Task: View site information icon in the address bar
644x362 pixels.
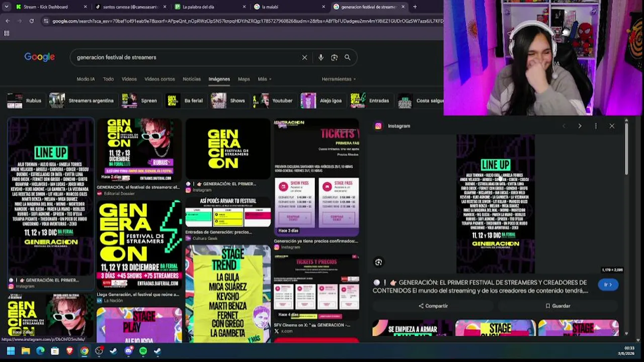Action: [x=46, y=21]
